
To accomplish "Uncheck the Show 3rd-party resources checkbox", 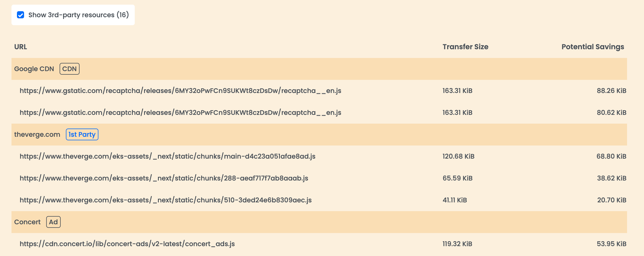I will click(x=21, y=15).
